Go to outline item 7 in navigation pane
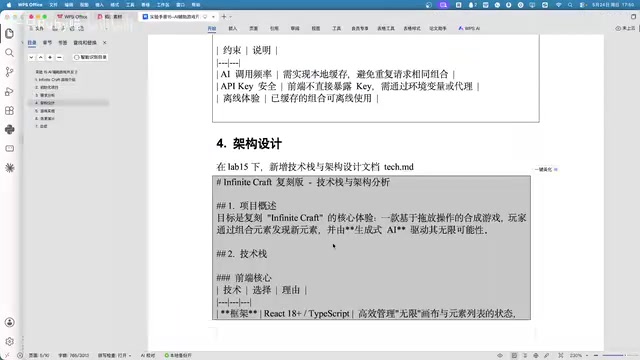The image size is (640, 360). tap(41, 126)
